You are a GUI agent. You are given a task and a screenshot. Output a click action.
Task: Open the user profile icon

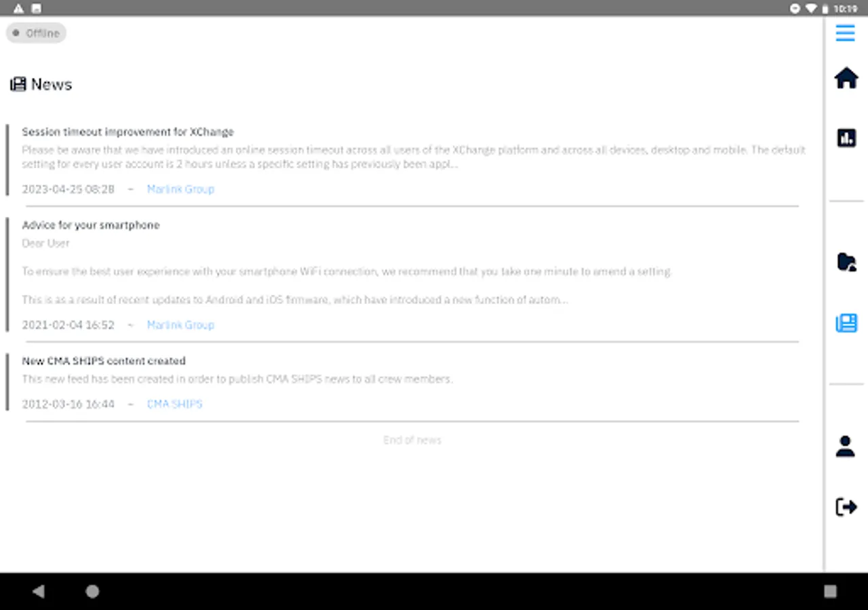tap(845, 446)
